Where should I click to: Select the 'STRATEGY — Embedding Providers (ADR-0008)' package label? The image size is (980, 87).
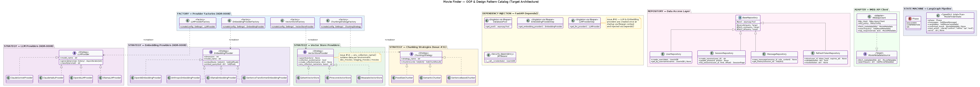pos(157,45)
